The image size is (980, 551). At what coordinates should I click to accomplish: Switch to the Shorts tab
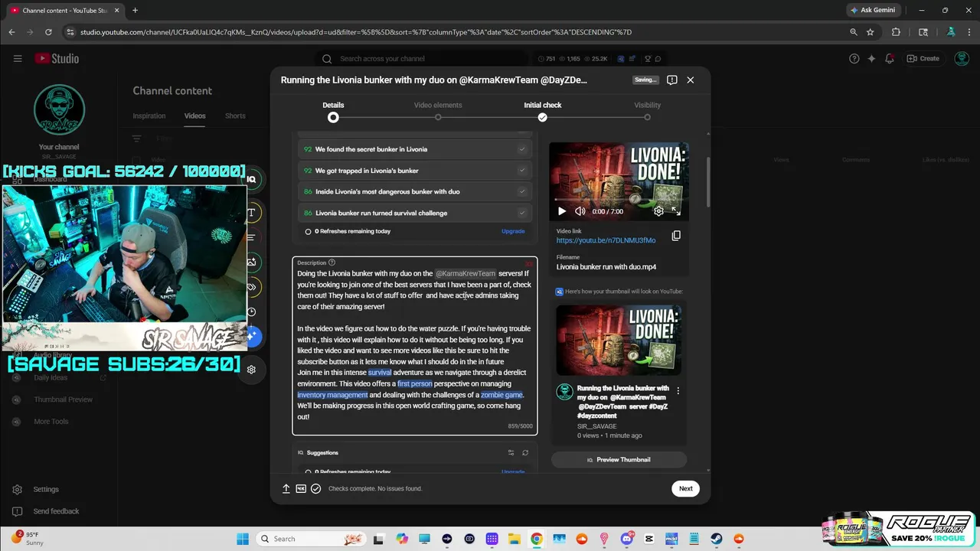[235, 116]
